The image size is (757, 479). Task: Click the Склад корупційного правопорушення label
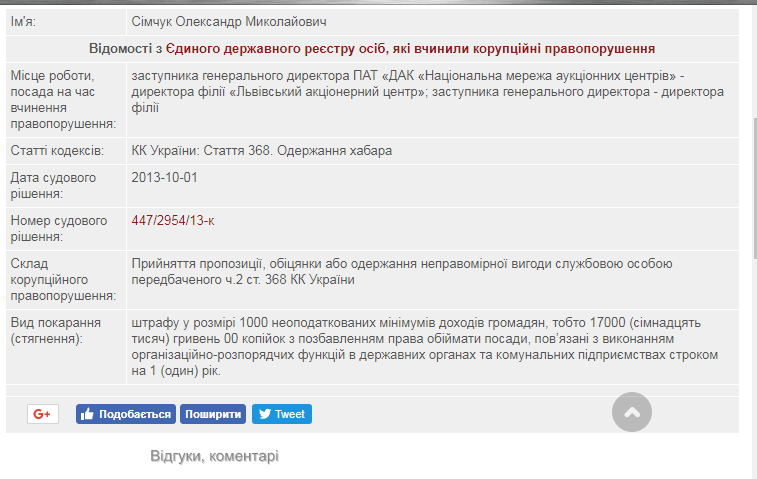tap(62, 279)
